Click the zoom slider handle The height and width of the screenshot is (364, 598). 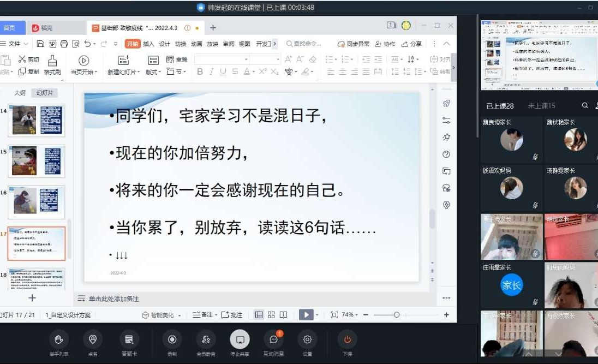pos(397,315)
